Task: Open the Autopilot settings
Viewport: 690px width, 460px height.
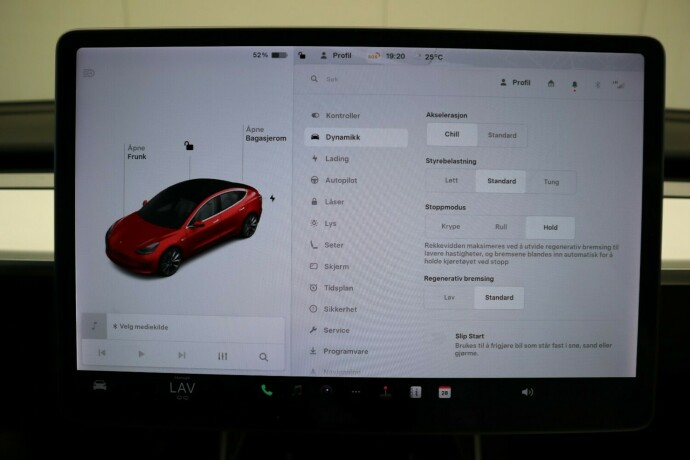Action: click(334, 180)
